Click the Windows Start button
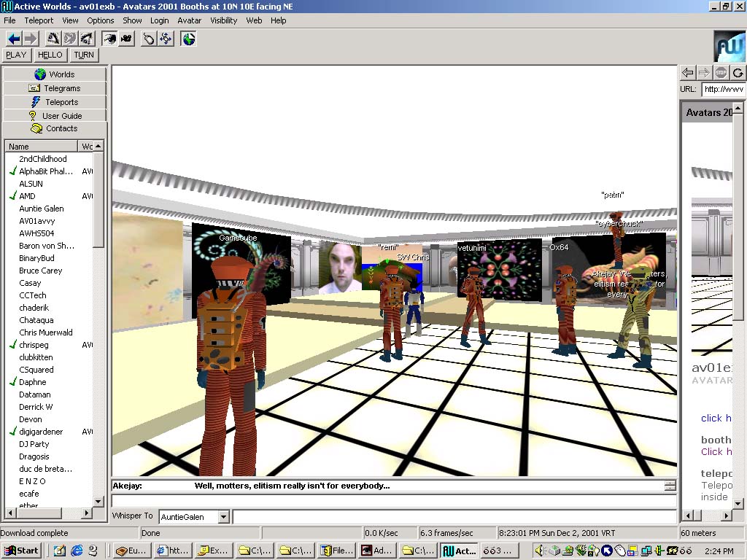This screenshot has height=560, width=747. click(20, 551)
